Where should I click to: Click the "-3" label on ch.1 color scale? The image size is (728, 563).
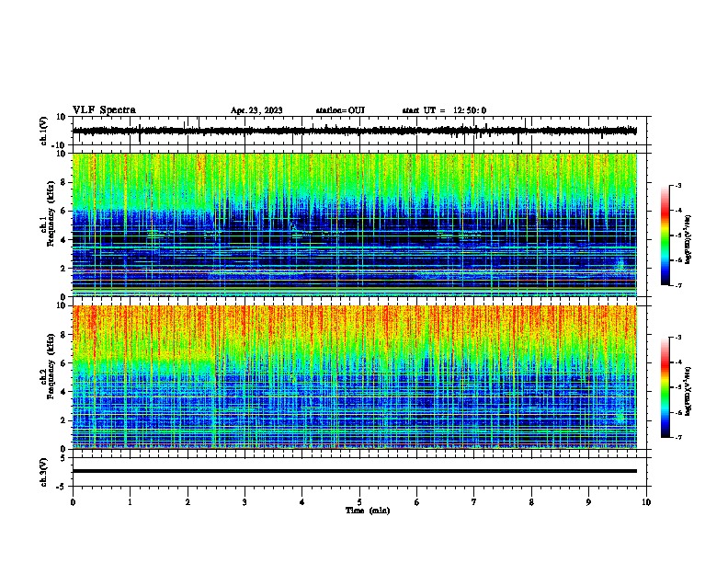[678, 185]
